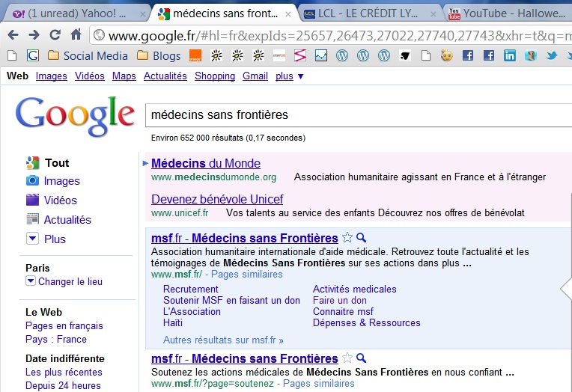
Task: Preview first msf.fr result with magnifier icon
Action: (361, 238)
